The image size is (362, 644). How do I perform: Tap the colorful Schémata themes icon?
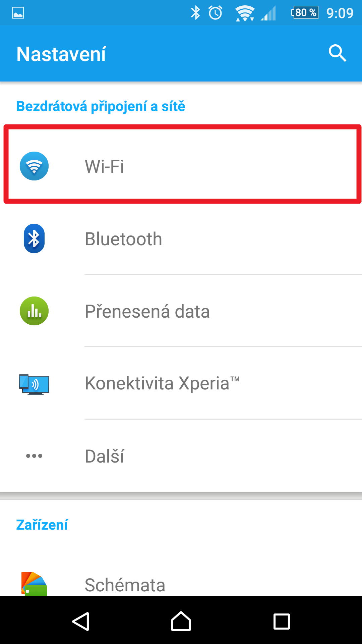pyautogui.click(x=34, y=584)
